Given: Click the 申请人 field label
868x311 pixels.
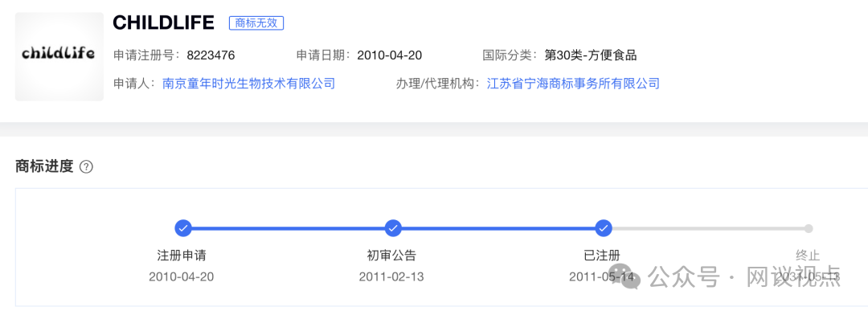Looking at the screenshot, I should (135, 84).
